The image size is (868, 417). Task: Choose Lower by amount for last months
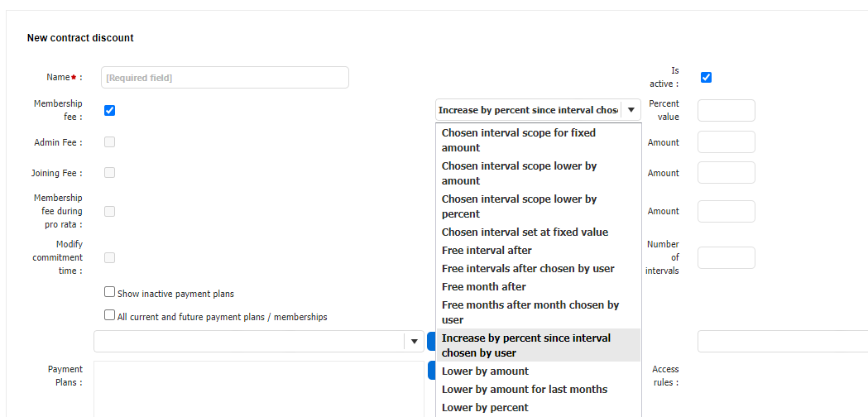click(525, 390)
